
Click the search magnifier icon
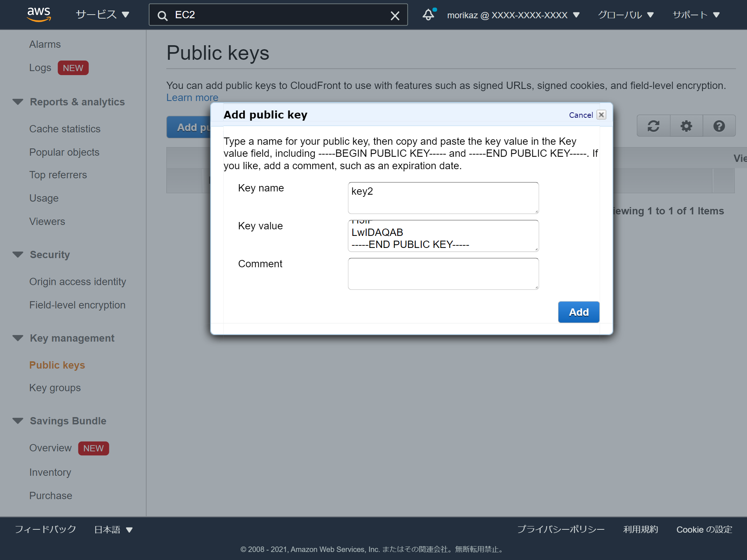point(162,15)
